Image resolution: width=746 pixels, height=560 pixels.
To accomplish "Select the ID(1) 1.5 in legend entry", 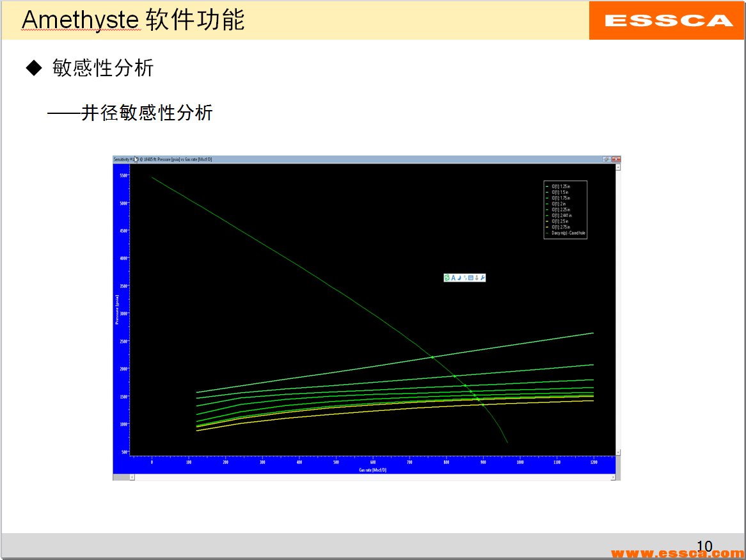I will tap(559, 192).
